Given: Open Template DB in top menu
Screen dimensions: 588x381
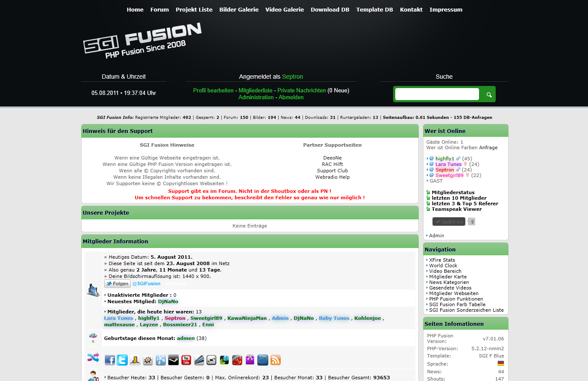Looking at the screenshot, I should coord(375,9).
